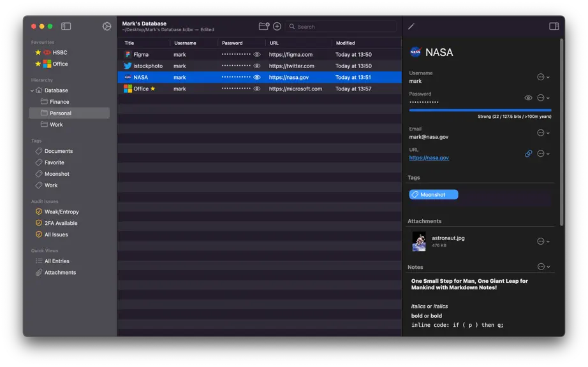This screenshot has width=588, height=367.
Task: Open the URL field options dropdown
Action: click(x=543, y=154)
